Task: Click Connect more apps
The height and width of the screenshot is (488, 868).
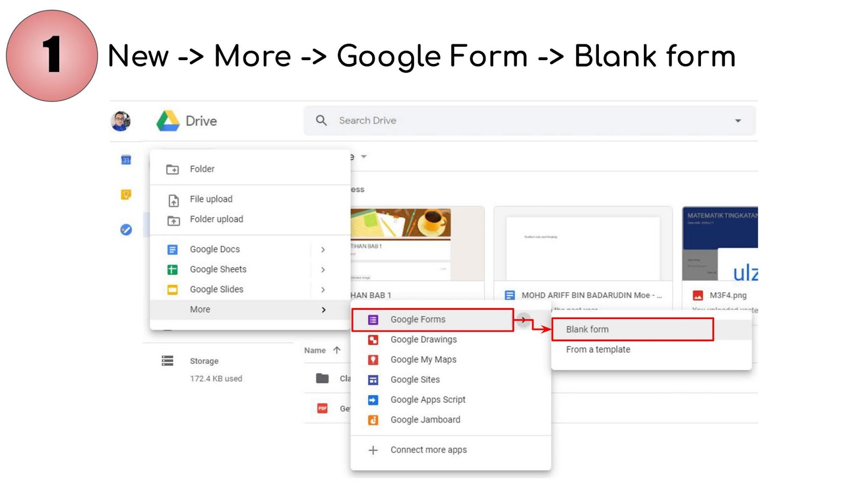Action: [429, 450]
